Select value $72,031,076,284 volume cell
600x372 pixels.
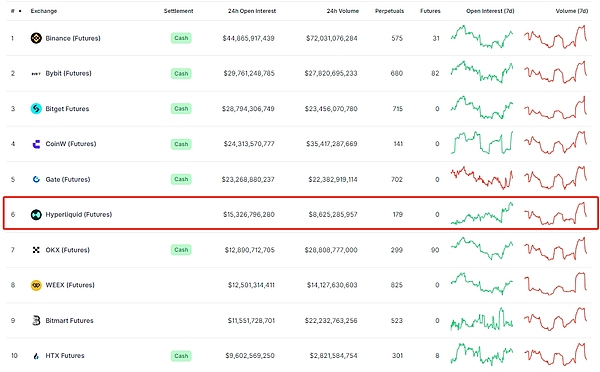pos(332,38)
